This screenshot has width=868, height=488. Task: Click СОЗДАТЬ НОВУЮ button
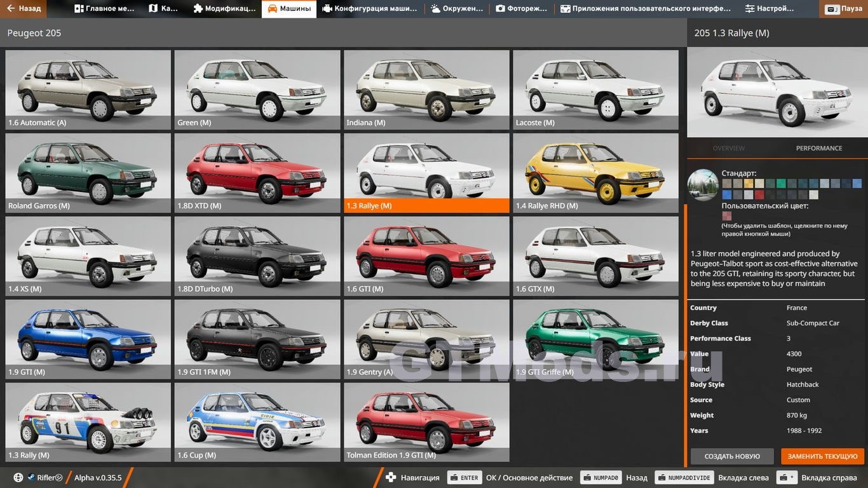point(732,456)
